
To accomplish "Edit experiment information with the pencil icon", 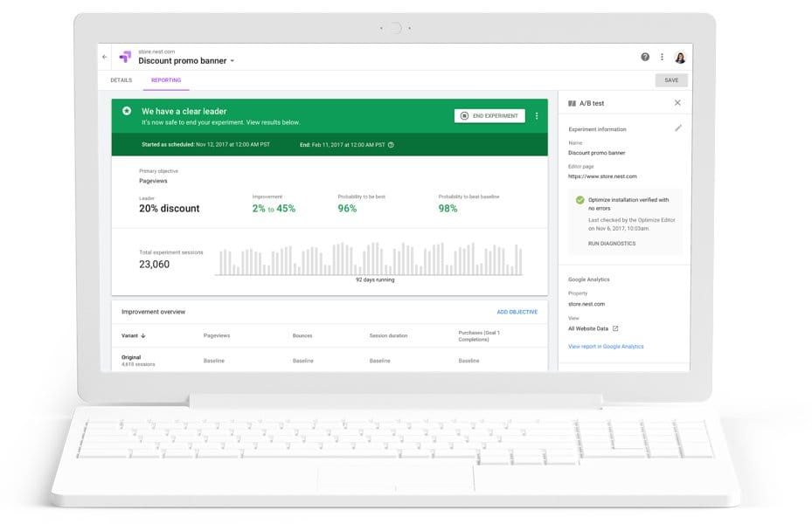I will (678, 128).
